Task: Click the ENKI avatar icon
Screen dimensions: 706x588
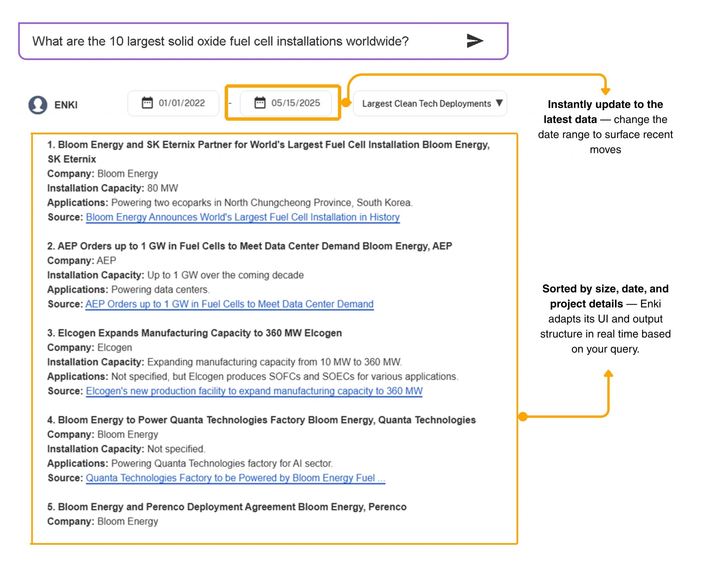Action: [x=38, y=105]
